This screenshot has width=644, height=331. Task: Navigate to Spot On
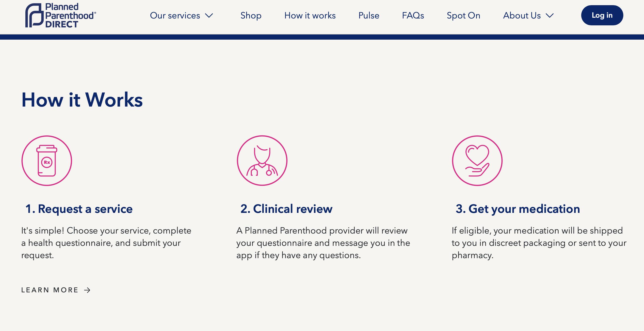(x=464, y=16)
